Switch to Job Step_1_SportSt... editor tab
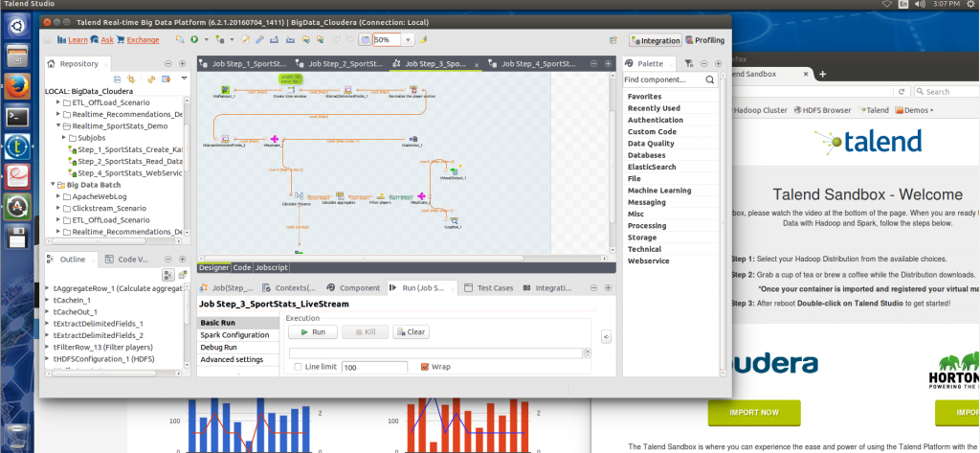Viewport: 980px width, 453px height. (244, 63)
